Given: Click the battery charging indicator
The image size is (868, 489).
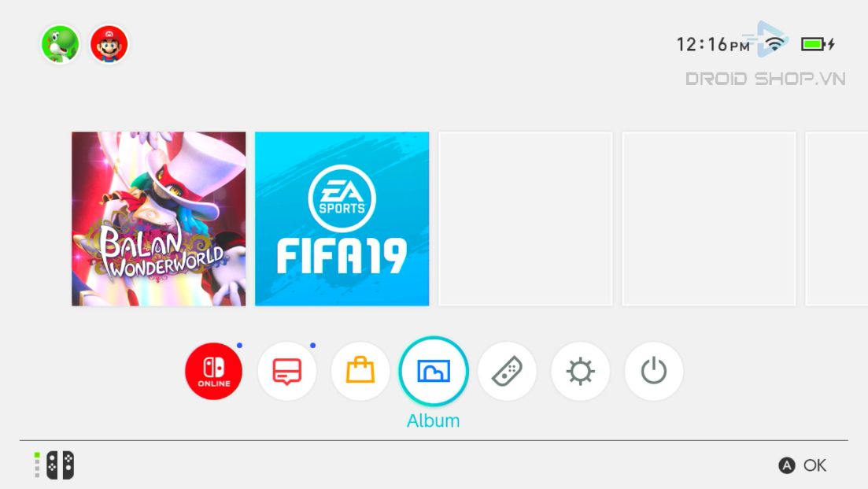Looking at the screenshot, I should 818,44.
